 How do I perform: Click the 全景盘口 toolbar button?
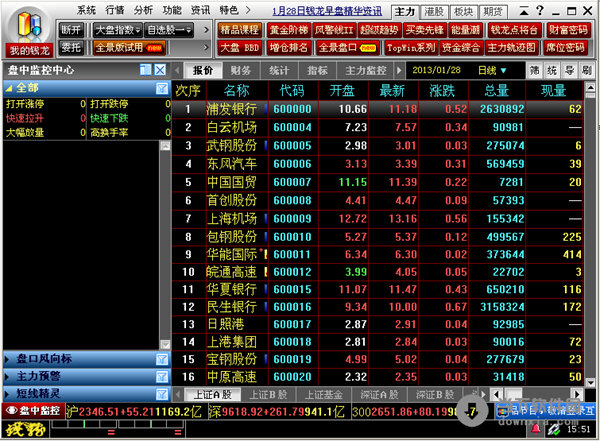[x=347, y=48]
